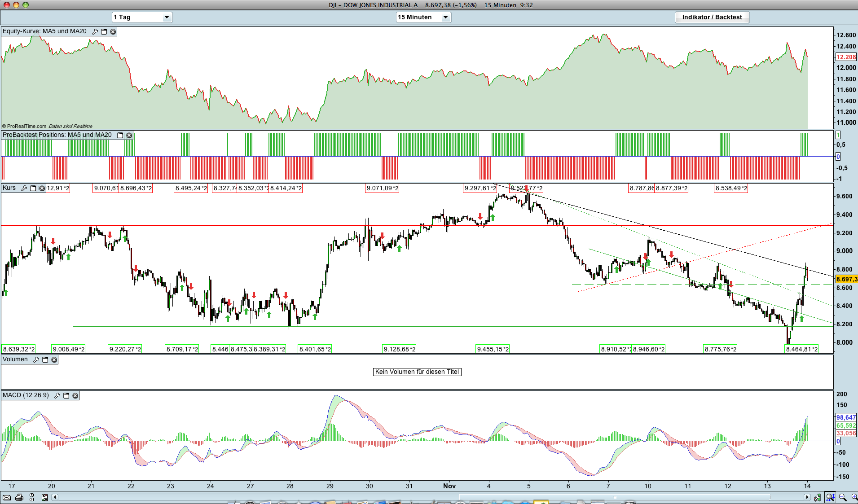Click the yellow current price tag 8.697
This screenshot has width=858, height=504.
(846, 279)
